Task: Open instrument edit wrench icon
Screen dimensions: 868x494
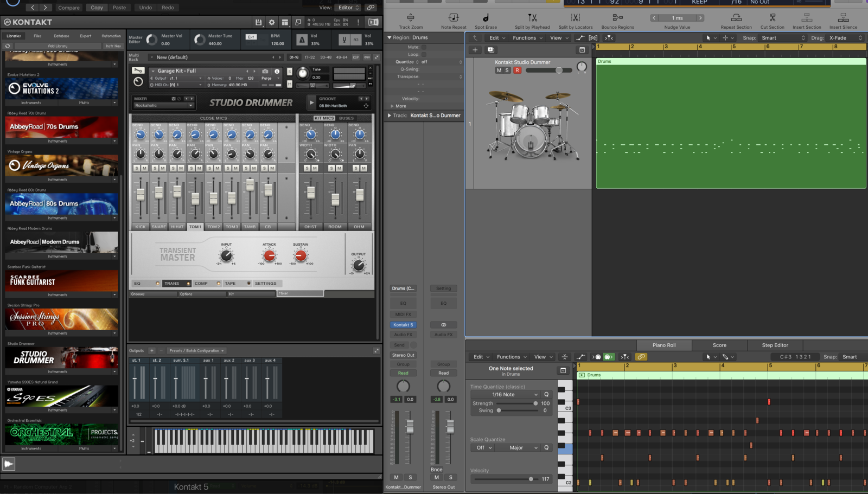Action: coord(138,70)
